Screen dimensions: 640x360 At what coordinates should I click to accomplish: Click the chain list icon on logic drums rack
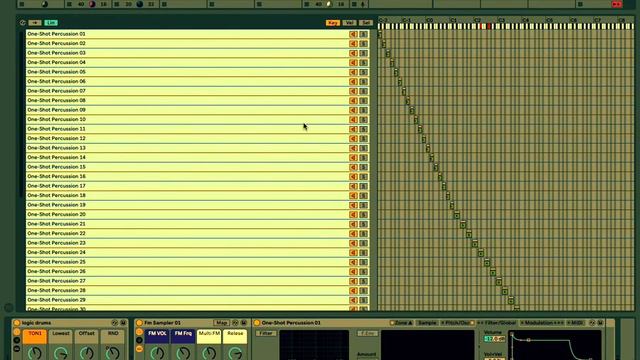17,340
